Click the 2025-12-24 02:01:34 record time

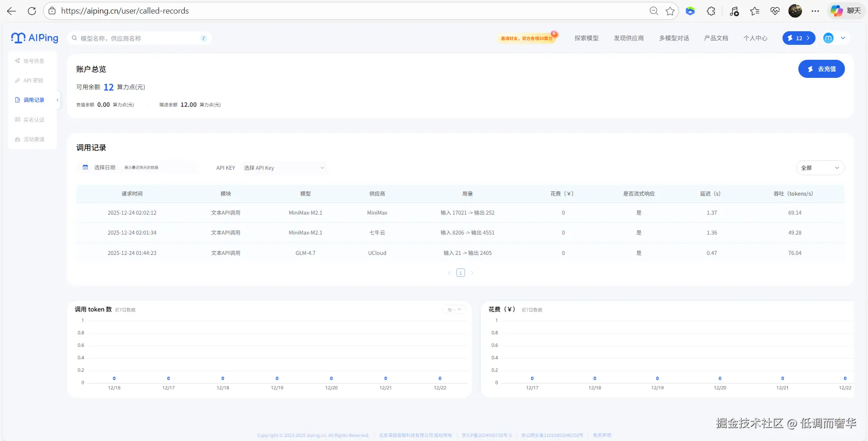132,233
